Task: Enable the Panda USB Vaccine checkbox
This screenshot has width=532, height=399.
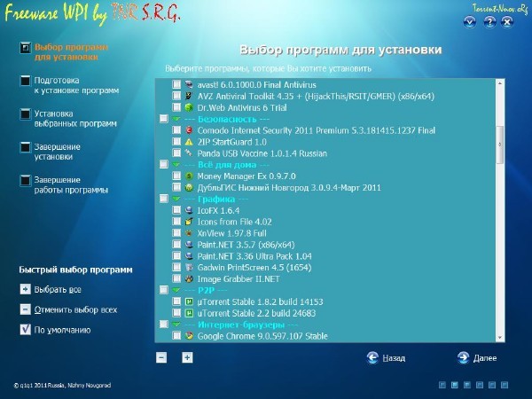Action: click(176, 153)
